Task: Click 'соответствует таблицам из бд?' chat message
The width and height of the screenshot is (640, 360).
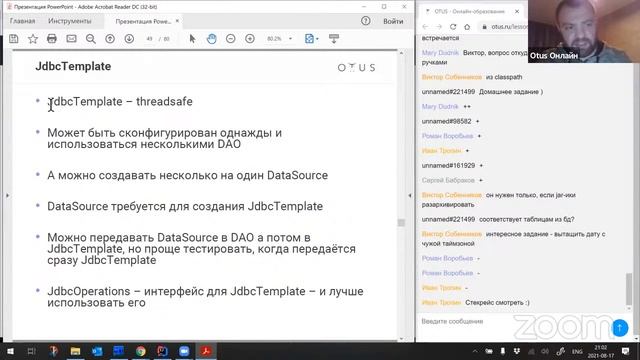Action: (x=527, y=220)
